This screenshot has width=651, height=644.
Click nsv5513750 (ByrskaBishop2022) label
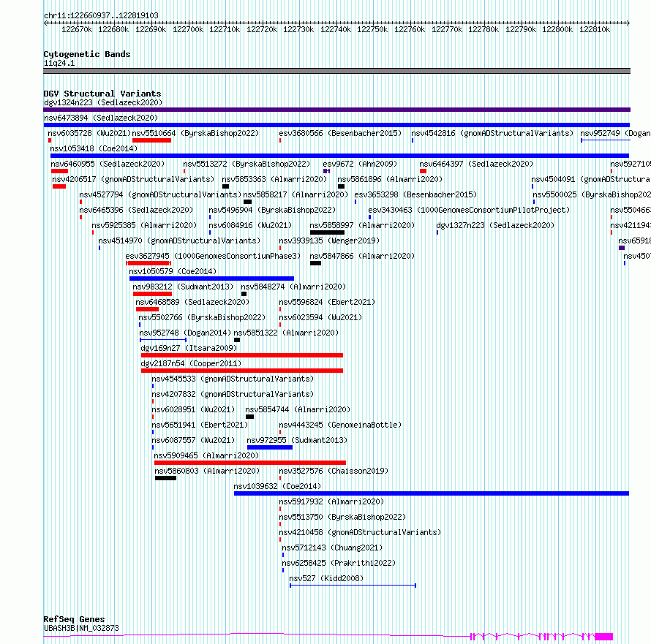pos(342,517)
